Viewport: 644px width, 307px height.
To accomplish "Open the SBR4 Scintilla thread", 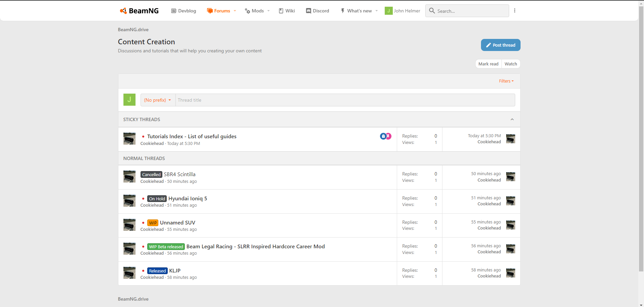I will [x=179, y=174].
